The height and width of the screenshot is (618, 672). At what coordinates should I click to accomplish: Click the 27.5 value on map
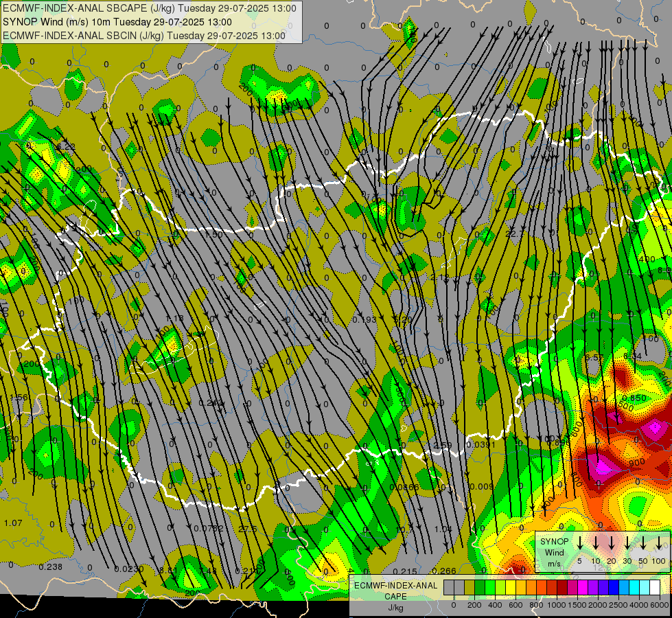point(247,529)
